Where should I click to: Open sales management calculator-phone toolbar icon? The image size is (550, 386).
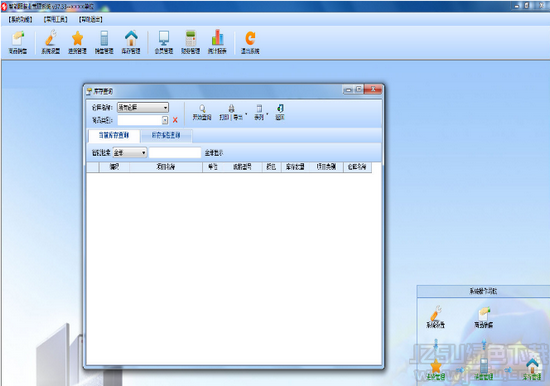pos(104,38)
